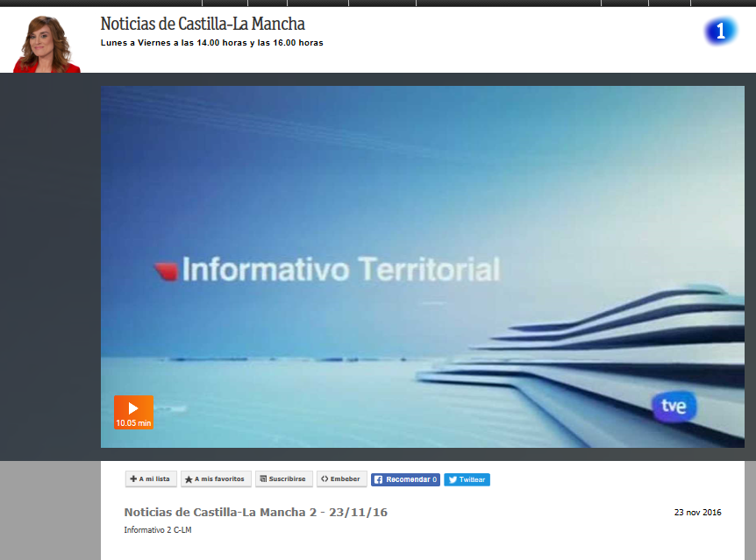Click the Suscribirse button
Screen dimensions: 756x560
click(284, 479)
